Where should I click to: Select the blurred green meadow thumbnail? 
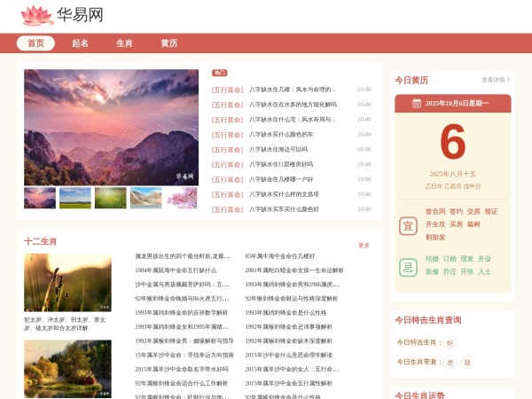111,198
